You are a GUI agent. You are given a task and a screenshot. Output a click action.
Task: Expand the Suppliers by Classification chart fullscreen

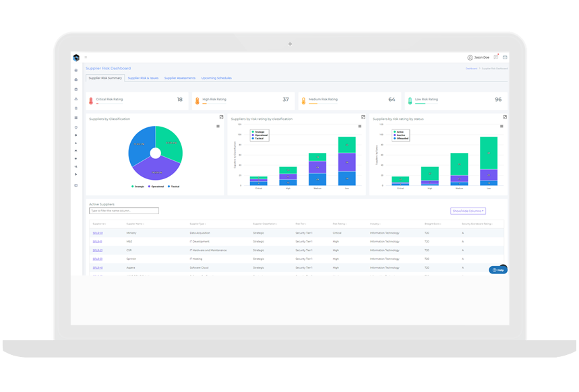click(x=221, y=117)
